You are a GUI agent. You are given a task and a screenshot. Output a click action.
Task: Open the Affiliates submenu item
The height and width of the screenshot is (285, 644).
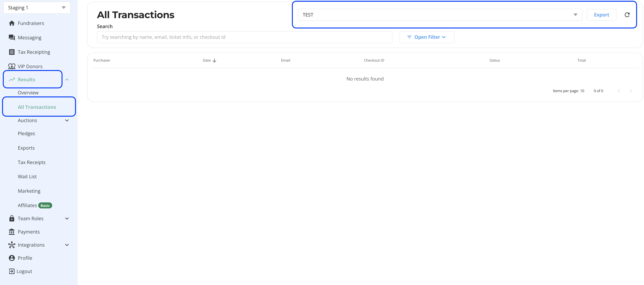click(28, 205)
